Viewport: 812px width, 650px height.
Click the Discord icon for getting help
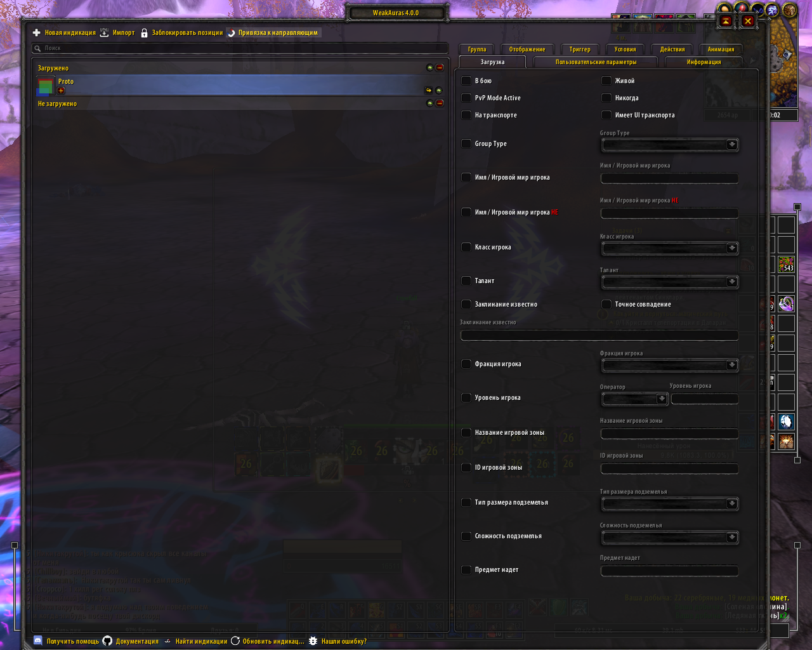[38, 641]
